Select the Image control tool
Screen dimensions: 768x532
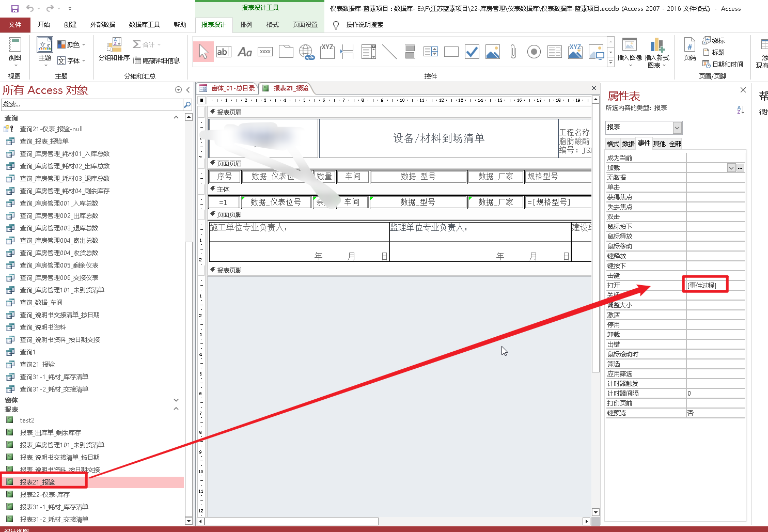(596, 52)
